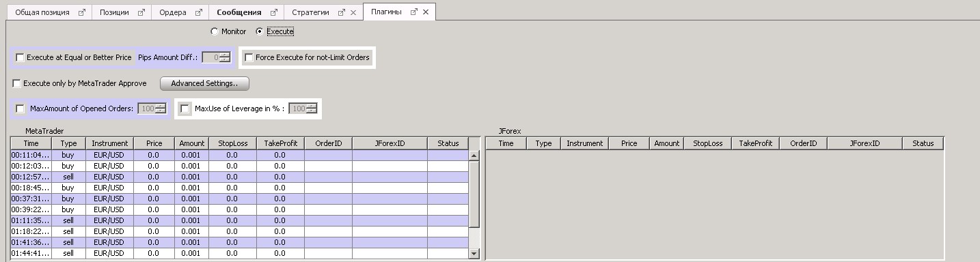
Task: Click MetaTrader Status column header
Action: [448, 143]
